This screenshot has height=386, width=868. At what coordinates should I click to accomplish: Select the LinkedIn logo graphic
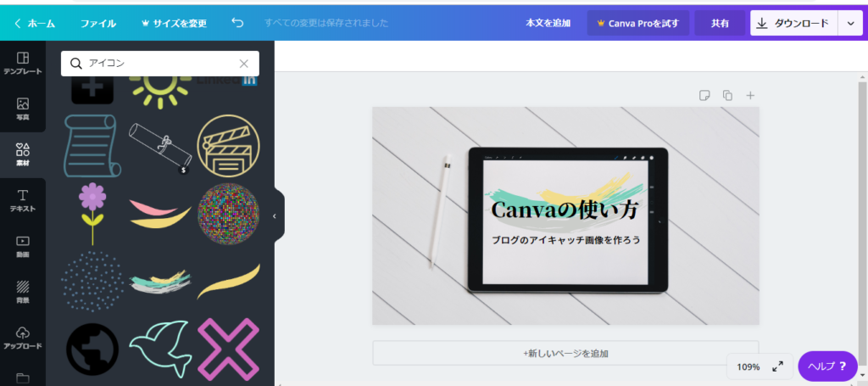coord(227,81)
